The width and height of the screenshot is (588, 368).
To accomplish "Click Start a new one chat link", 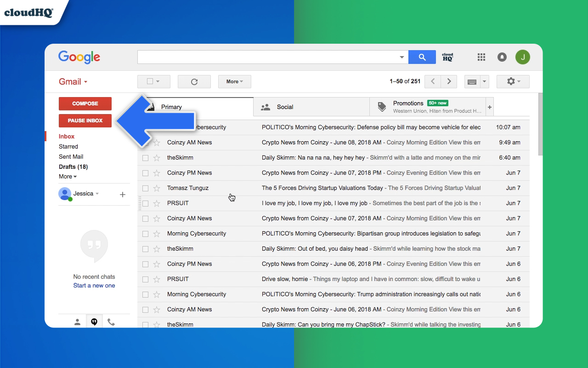I will click(94, 285).
